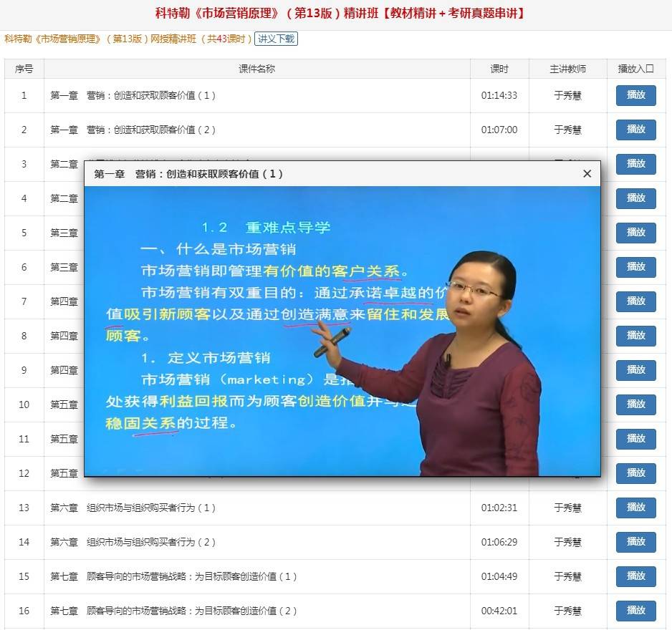Click the 播放 button in row 3
The image size is (672, 630).
tap(635, 164)
